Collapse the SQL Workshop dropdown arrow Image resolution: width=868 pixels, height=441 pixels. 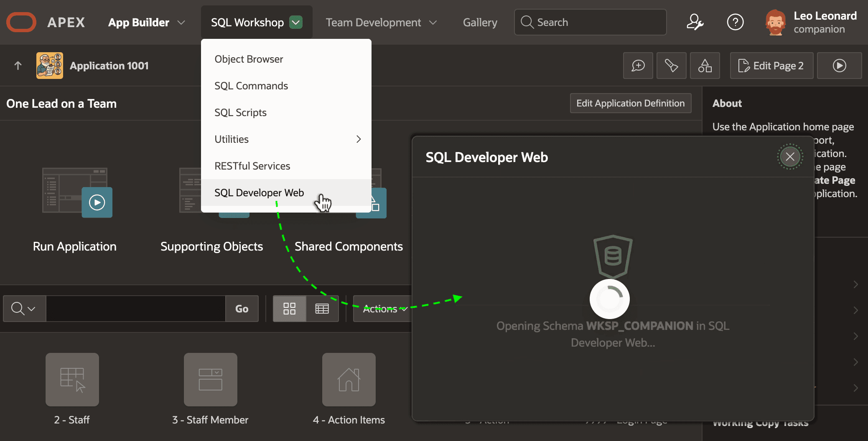pos(296,22)
